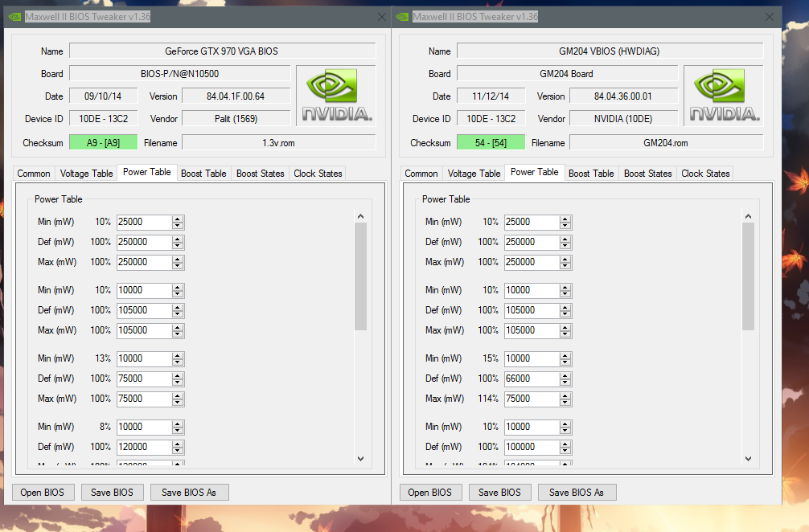Switch to Voltage Table tab in the left window

(x=86, y=174)
